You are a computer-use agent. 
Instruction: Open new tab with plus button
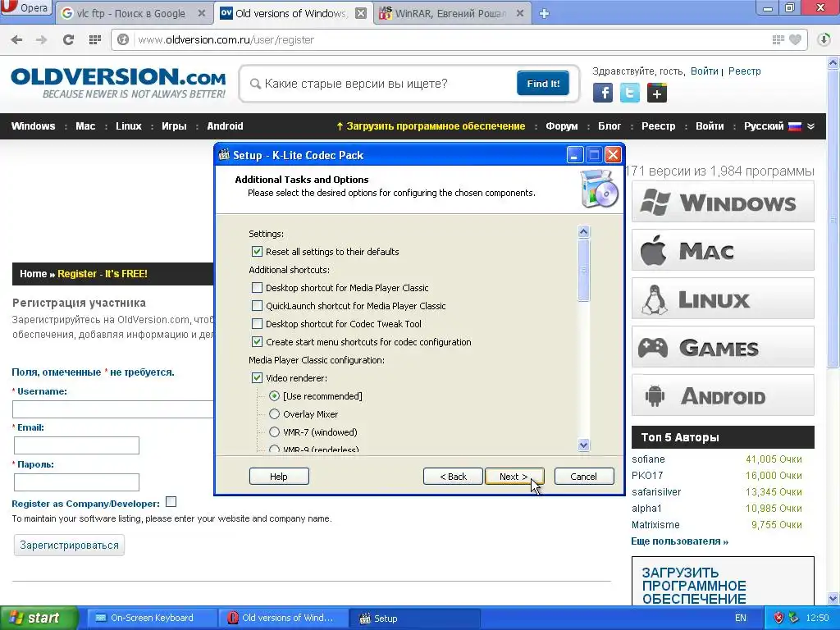point(544,14)
